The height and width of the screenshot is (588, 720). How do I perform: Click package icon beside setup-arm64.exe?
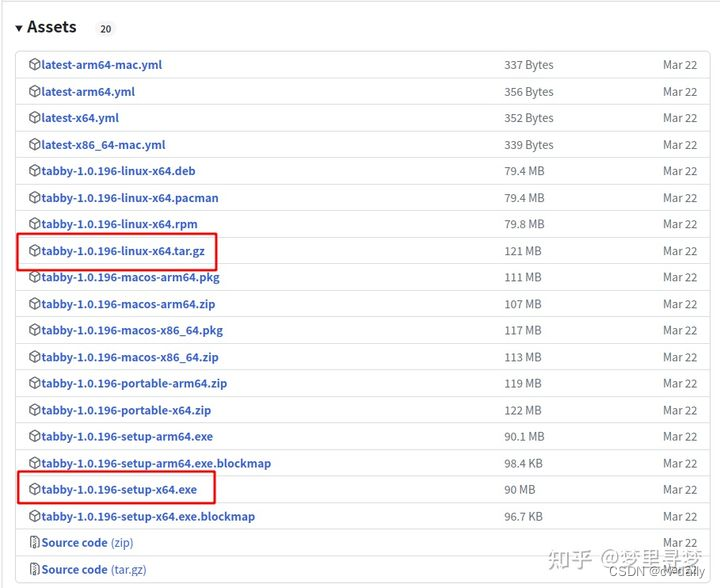[x=34, y=437]
